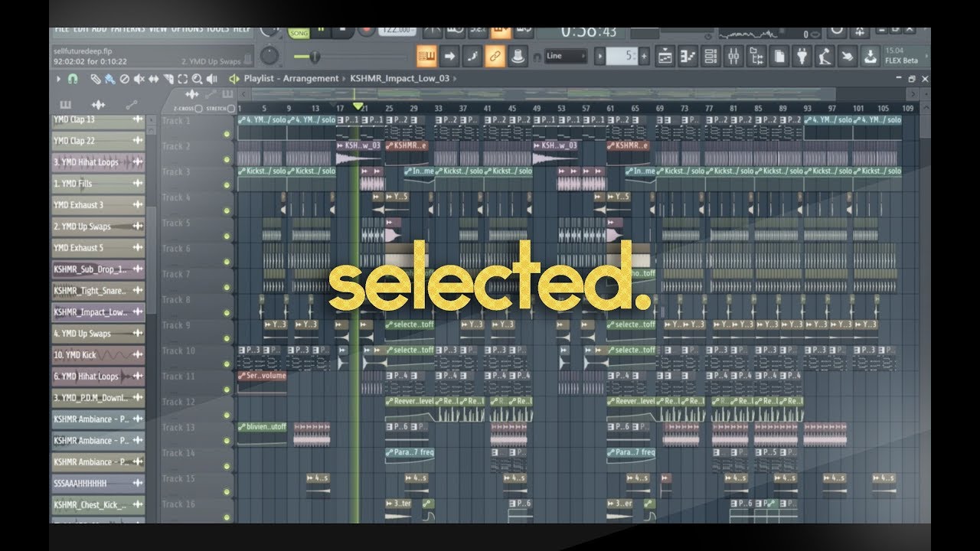Adjust the horizontal slider beside round knob
The width and height of the screenshot is (980, 551).
click(349, 57)
